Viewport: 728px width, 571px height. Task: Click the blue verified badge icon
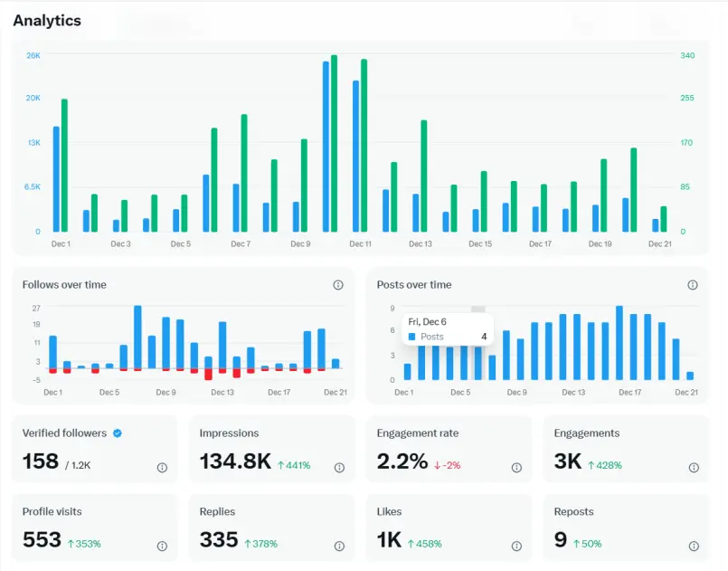pyautogui.click(x=118, y=433)
